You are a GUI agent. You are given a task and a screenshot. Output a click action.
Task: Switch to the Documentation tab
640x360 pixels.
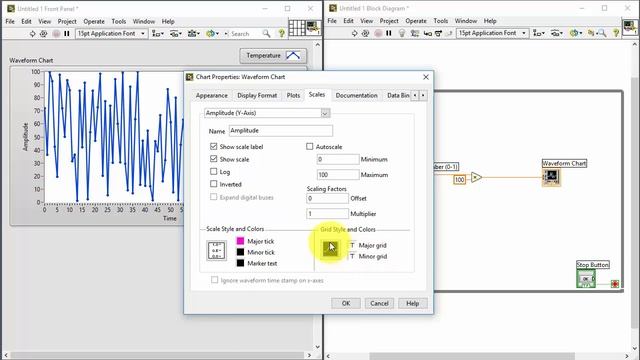point(356,96)
